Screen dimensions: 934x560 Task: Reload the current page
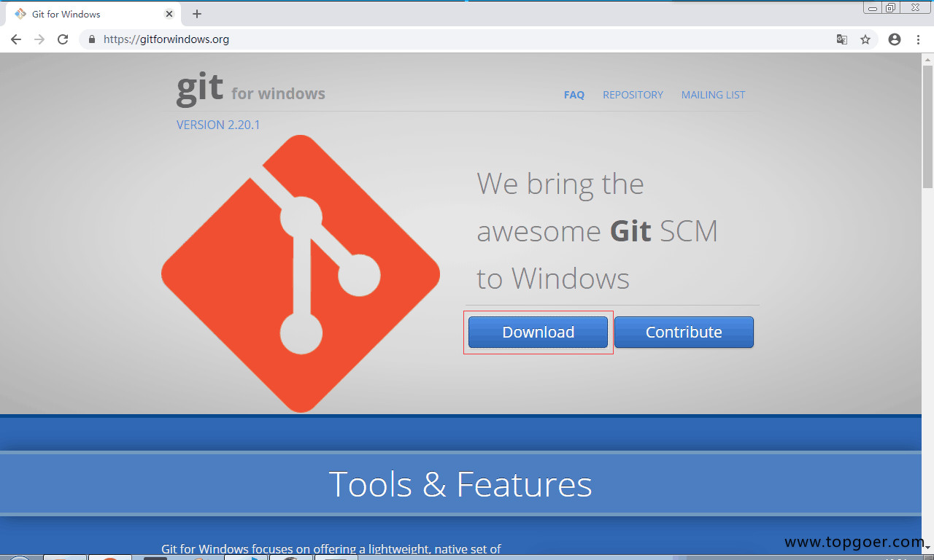[x=63, y=39]
